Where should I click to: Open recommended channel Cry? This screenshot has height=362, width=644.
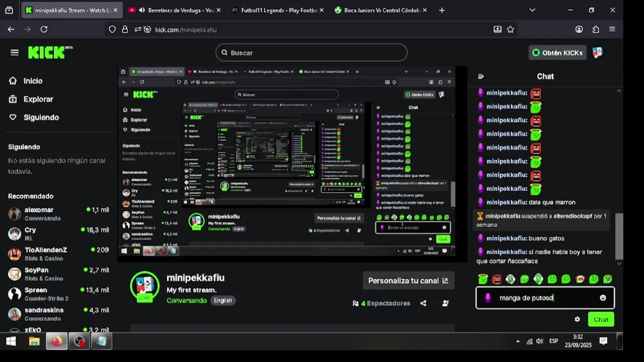pos(58,234)
